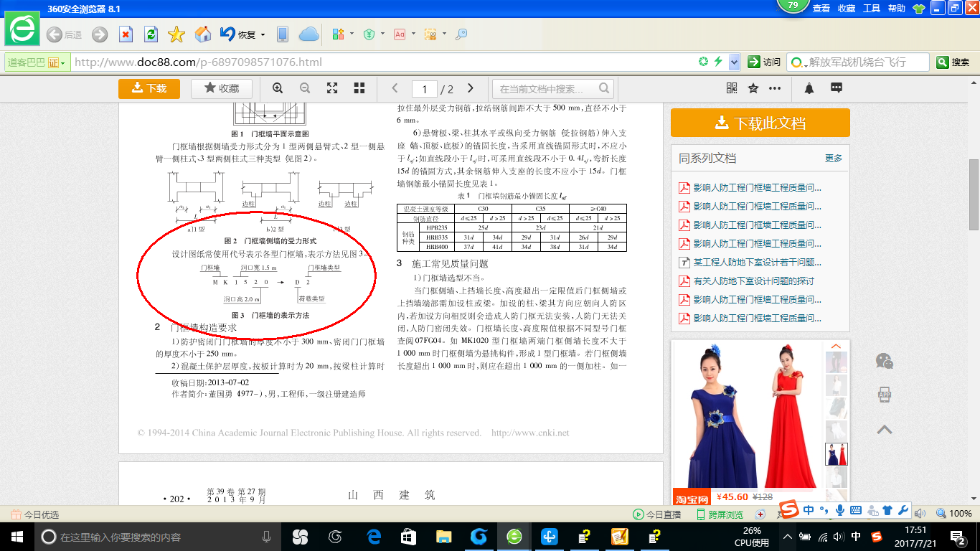Screen dimensions: 980x551
Task: Go to the home page icon
Action: 203,34
